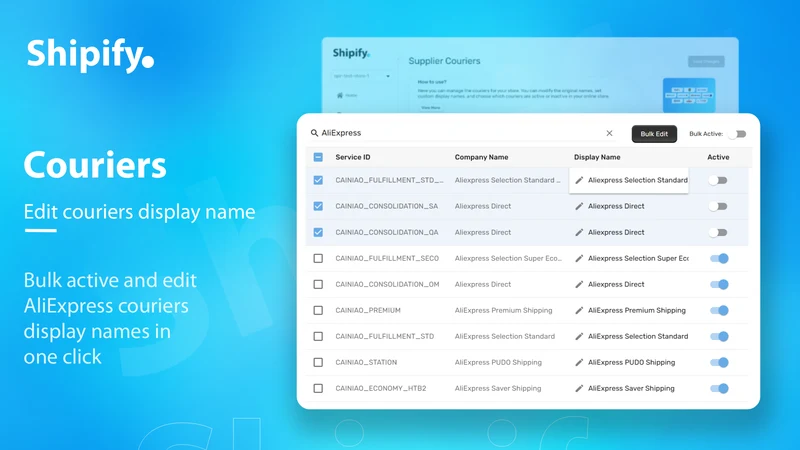Enable Active toggle for CAINIAO_FULFILLMENT_STD_ row

pyautogui.click(x=718, y=180)
